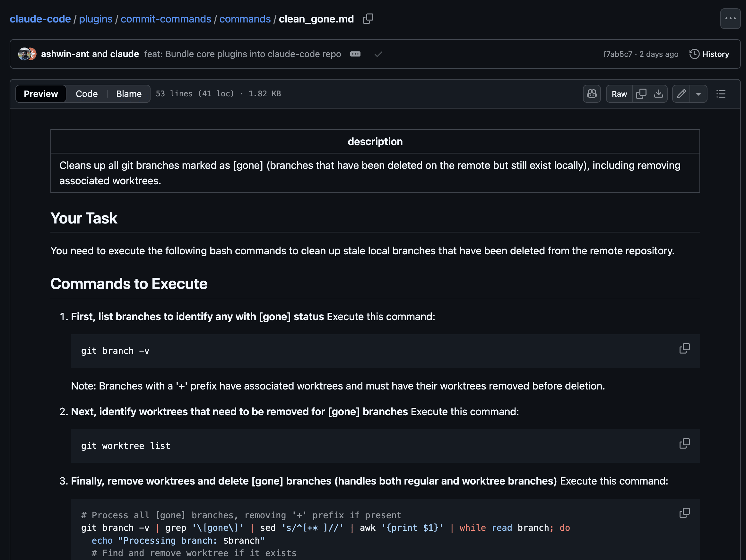Expand the commit message ellipsis
This screenshot has height=560, width=746.
(355, 54)
